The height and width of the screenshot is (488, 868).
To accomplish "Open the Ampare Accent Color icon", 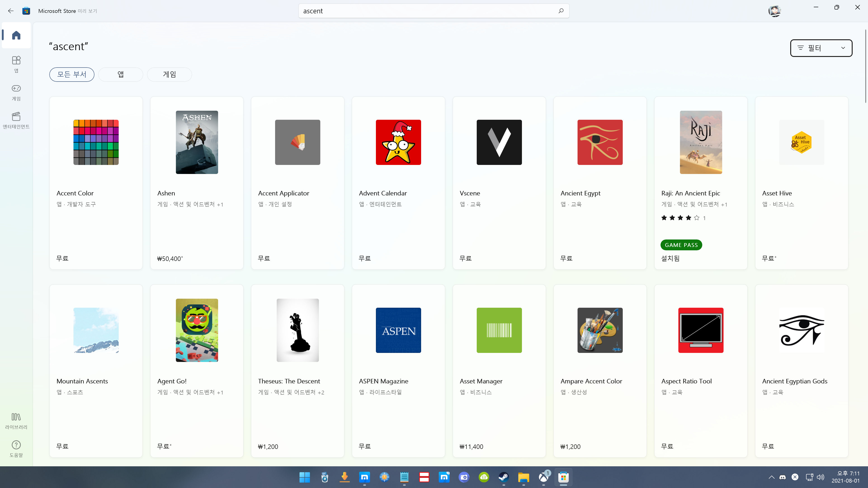I will coord(600,330).
